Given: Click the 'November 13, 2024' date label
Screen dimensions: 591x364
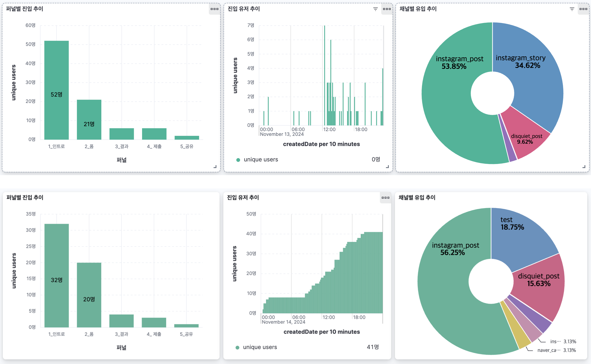Looking at the screenshot, I should tap(282, 134).
